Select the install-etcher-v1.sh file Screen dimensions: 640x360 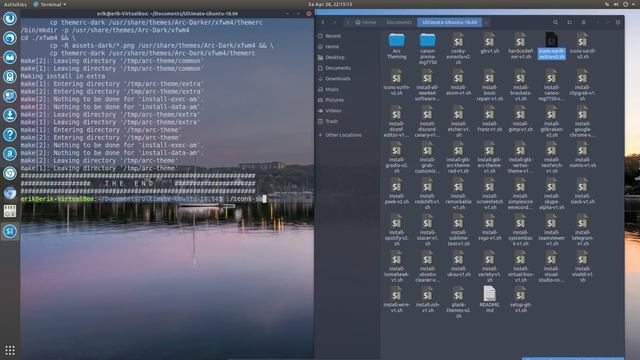(x=458, y=122)
